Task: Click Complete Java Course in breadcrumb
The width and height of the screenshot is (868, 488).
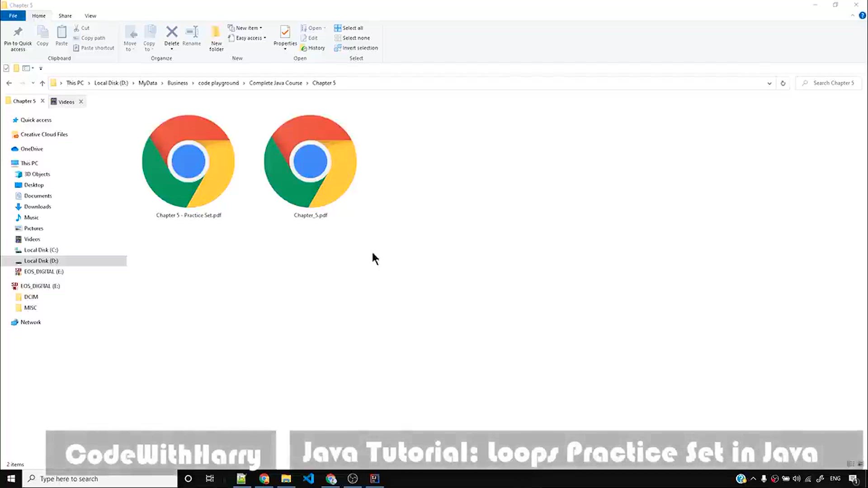Action: 275,83
